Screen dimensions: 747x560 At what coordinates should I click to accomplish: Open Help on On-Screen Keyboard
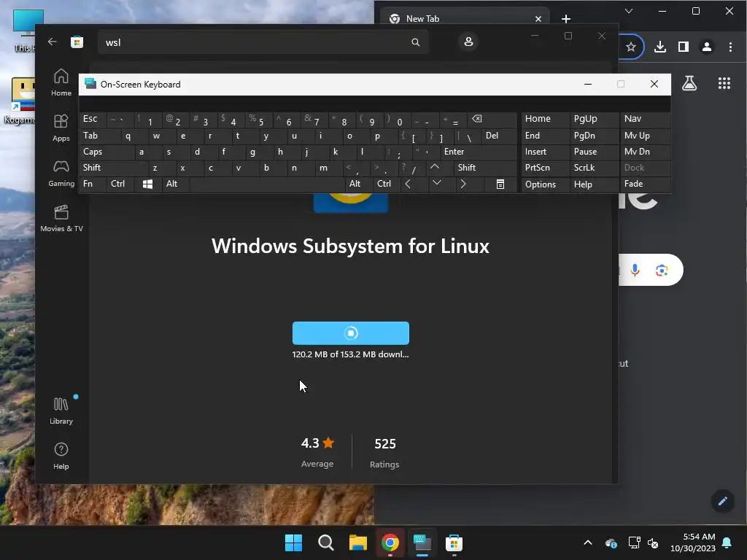594,184
